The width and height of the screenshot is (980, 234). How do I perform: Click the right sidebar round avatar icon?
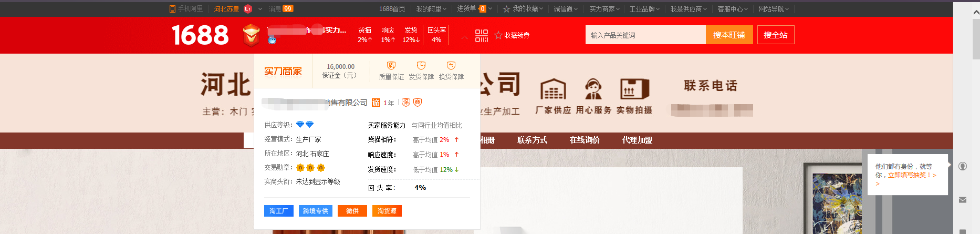pos(963,166)
